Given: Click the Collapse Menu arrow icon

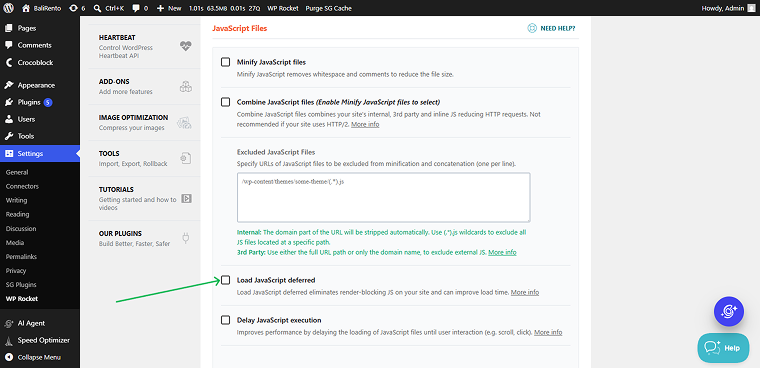Looking at the screenshot, I should click(x=9, y=357).
